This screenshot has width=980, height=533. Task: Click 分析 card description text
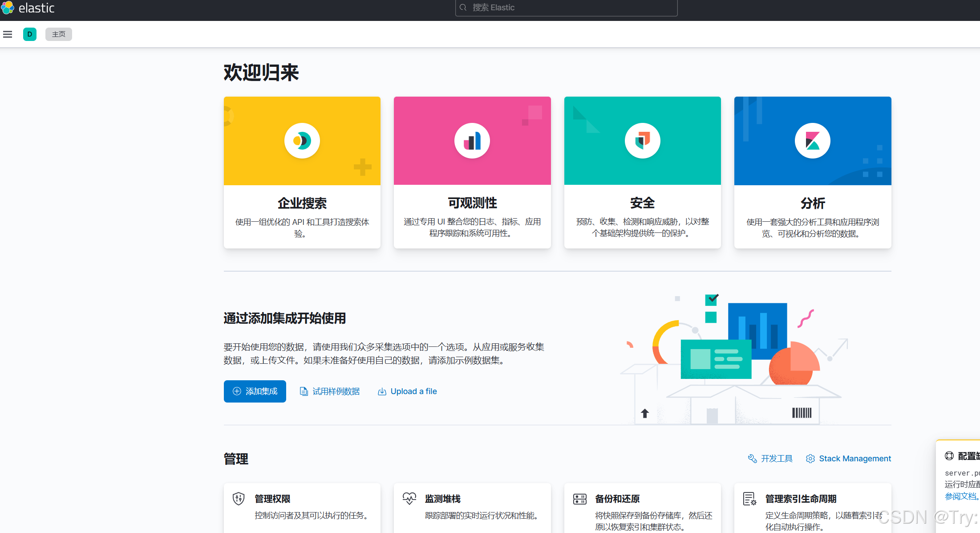tap(813, 228)
